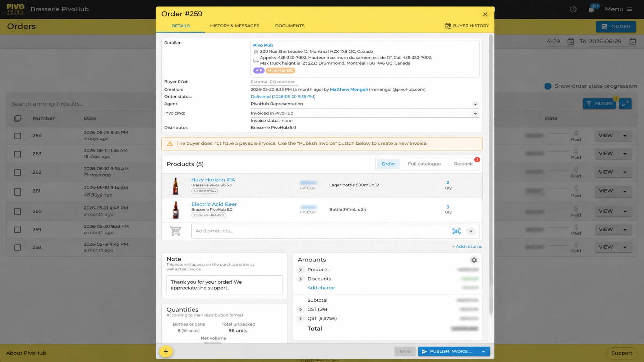The width and height of the screenshot is (644, 362).
Task: Expand the Products amounts row
Action: (x=300, y=270)
